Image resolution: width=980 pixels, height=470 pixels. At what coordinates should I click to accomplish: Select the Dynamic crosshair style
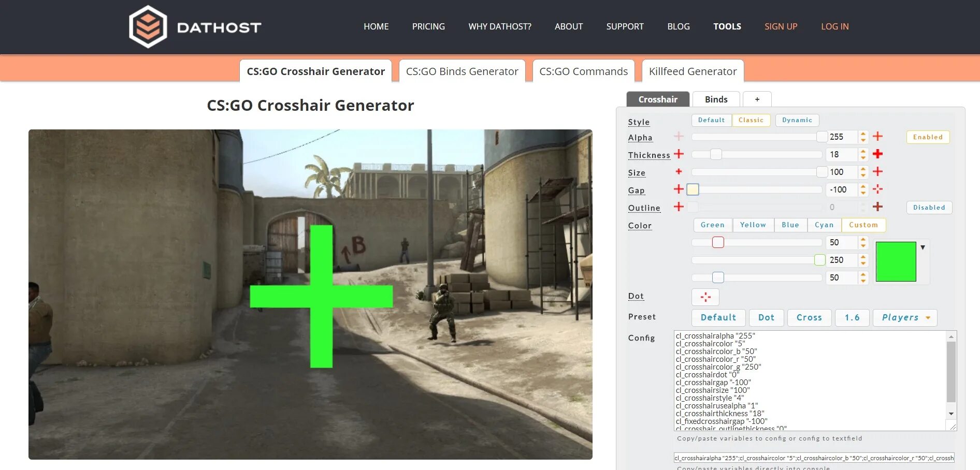[x=797, y=120]
